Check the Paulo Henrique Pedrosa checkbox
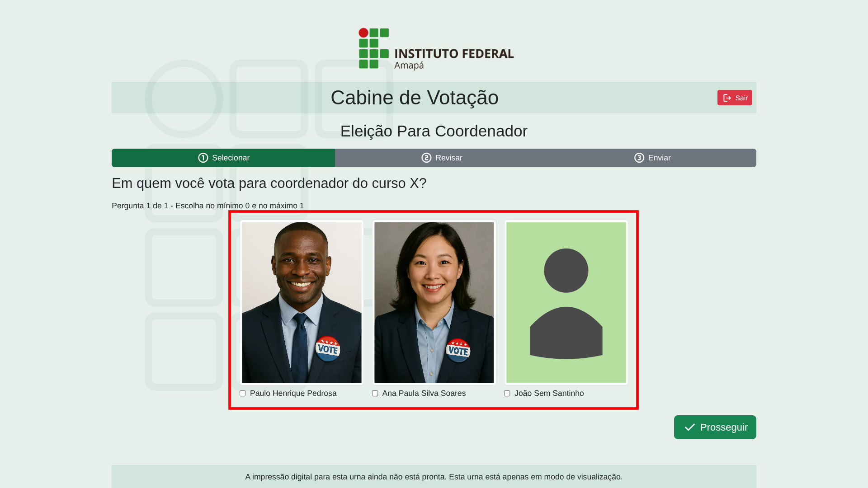The width and height of the screenshot is (868, 488). [x=243, y=394]
